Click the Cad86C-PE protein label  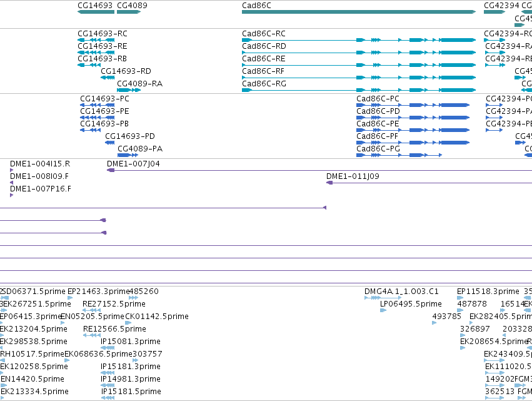pos(378,124)
